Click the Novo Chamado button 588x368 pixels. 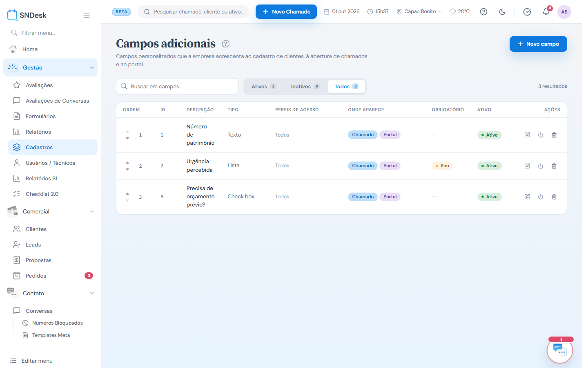pos(286,11)
